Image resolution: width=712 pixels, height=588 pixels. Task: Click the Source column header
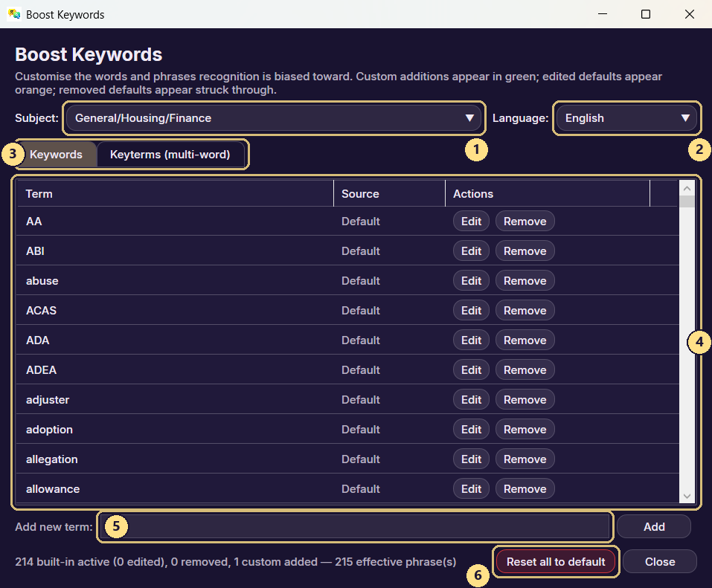click(x=390, y=194)
